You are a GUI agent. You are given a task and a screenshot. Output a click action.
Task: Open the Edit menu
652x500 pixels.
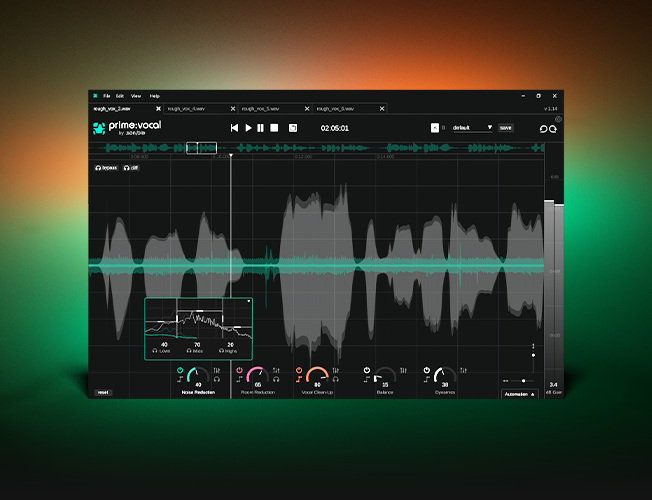click(120, 96)
